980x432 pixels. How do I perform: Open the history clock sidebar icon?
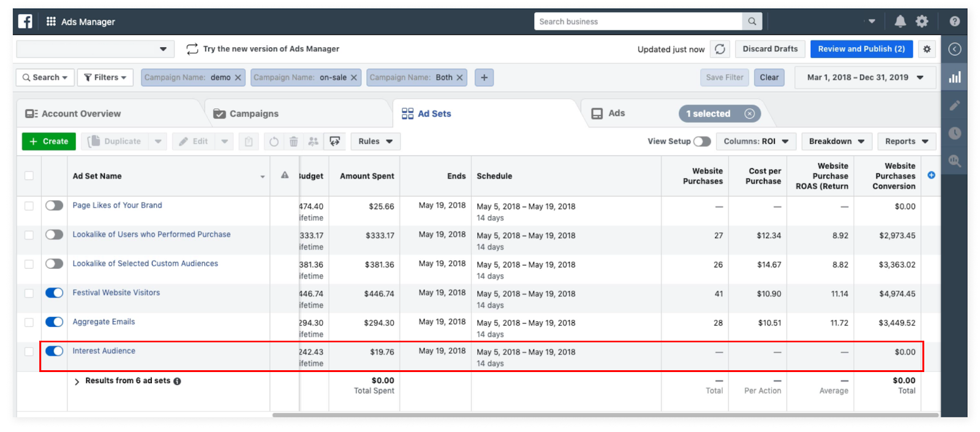[954, 133]
